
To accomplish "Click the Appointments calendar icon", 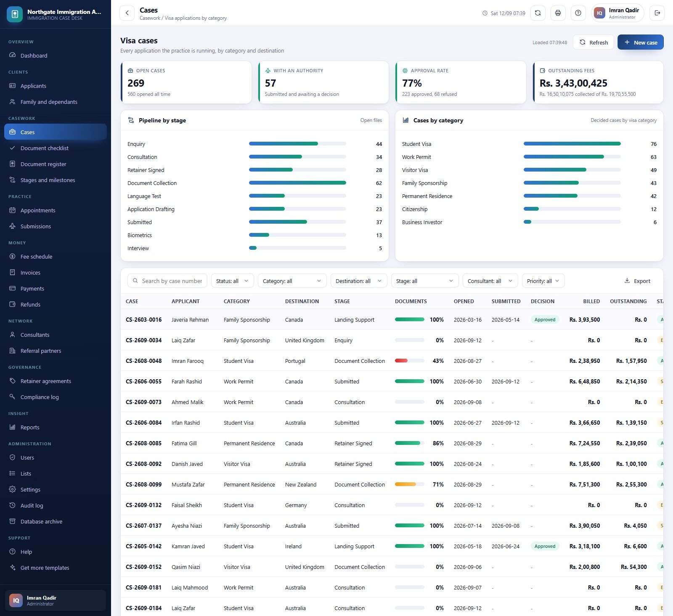I will 13,210.
